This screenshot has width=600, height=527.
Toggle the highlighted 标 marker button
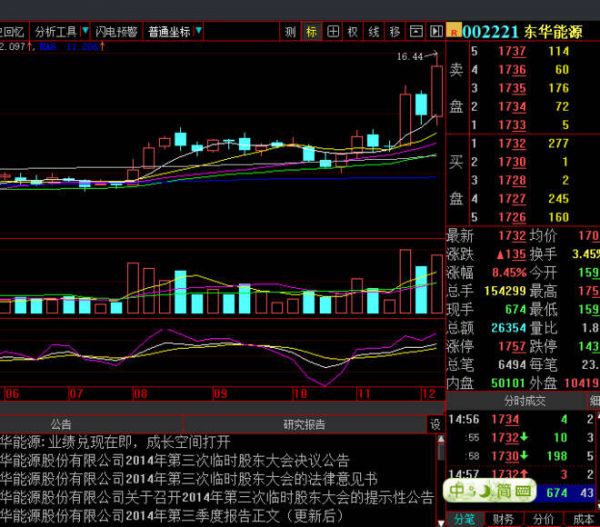pyautogui.click(x=311, y=31)
